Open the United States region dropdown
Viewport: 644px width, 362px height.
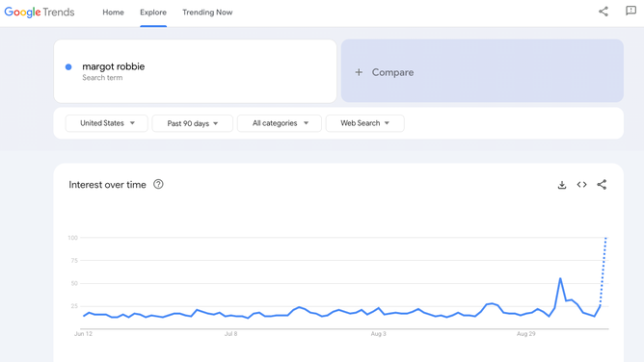pyautogui.click(x=106, y=123)
